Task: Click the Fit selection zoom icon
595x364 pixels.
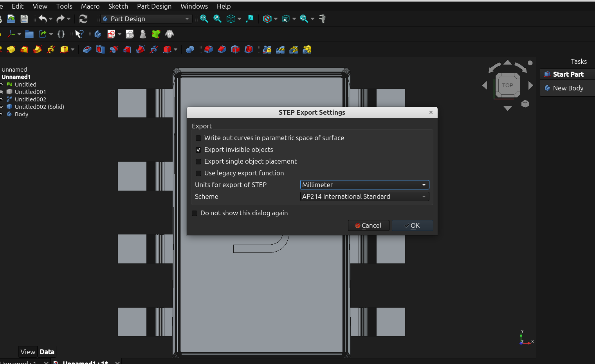Action: tap(217, 19)
